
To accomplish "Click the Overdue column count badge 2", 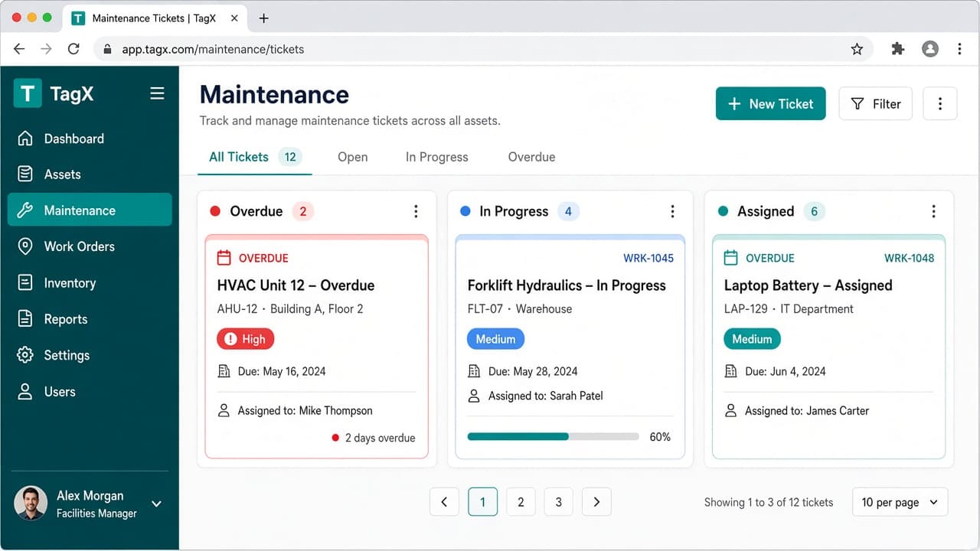I will 303,211.
